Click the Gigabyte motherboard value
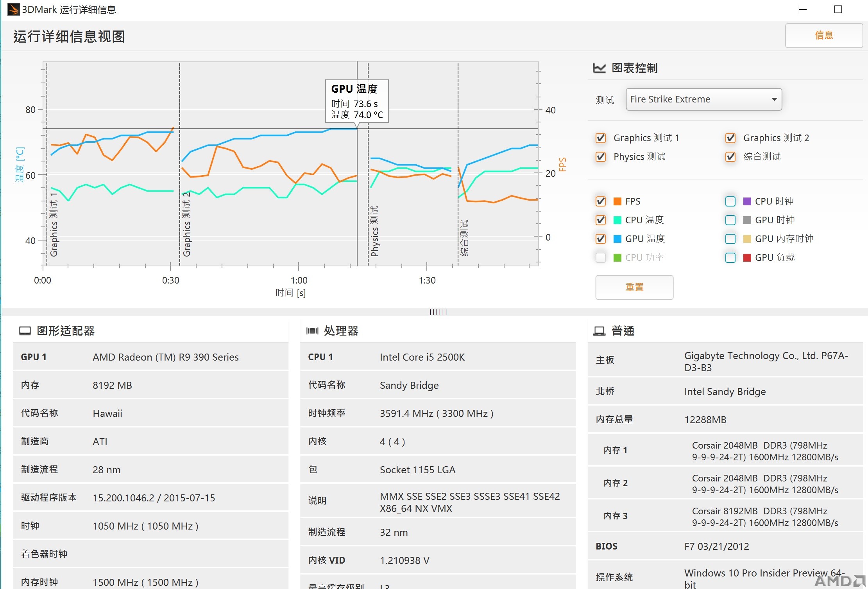Screen dimensions: 868x589 766,361
